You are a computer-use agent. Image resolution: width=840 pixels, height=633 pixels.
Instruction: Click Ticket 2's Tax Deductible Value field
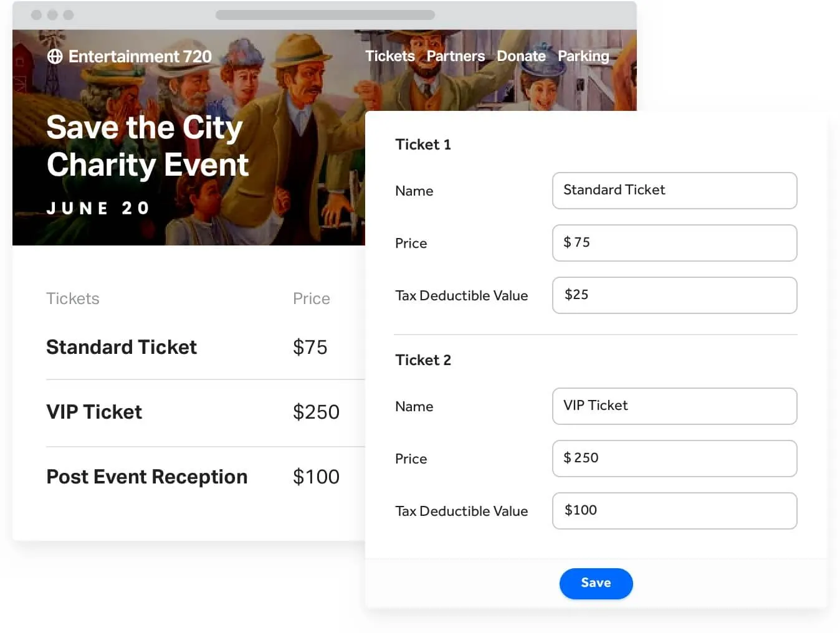675,511
